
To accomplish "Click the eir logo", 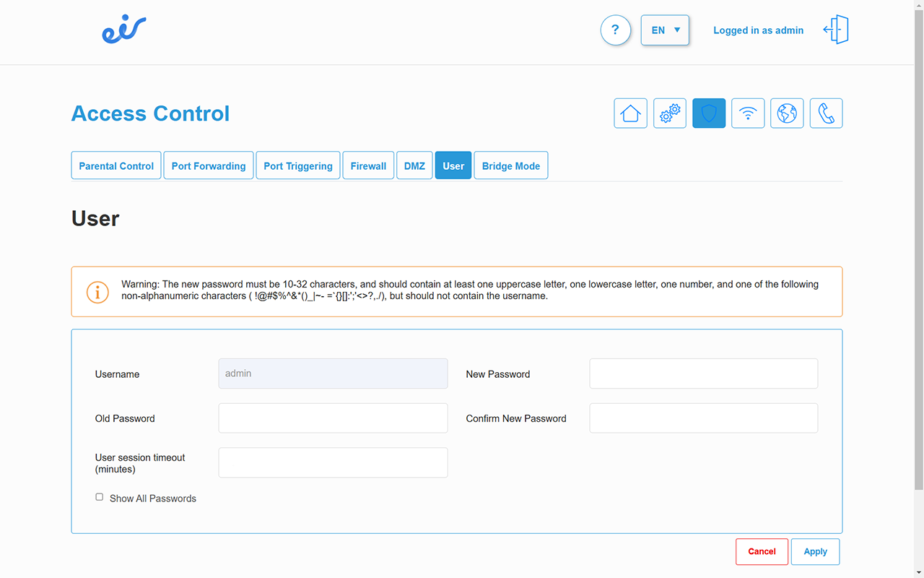I will [123, 30].
